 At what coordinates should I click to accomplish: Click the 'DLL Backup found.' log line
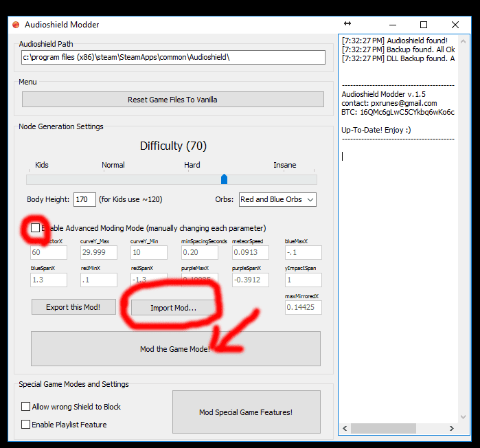click(398, 58)
